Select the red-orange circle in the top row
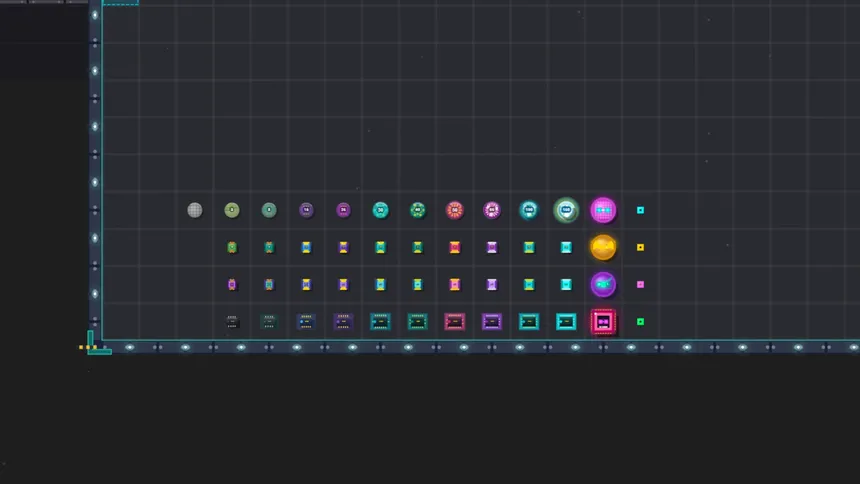The width and height of the screenshot is (860, 484). coord(455,210)
